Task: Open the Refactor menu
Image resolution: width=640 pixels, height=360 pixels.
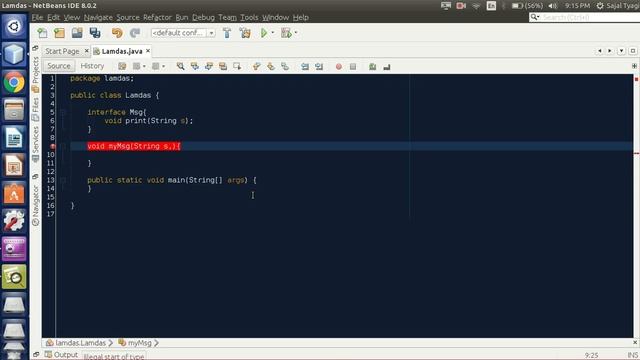Action: [157, 17]
